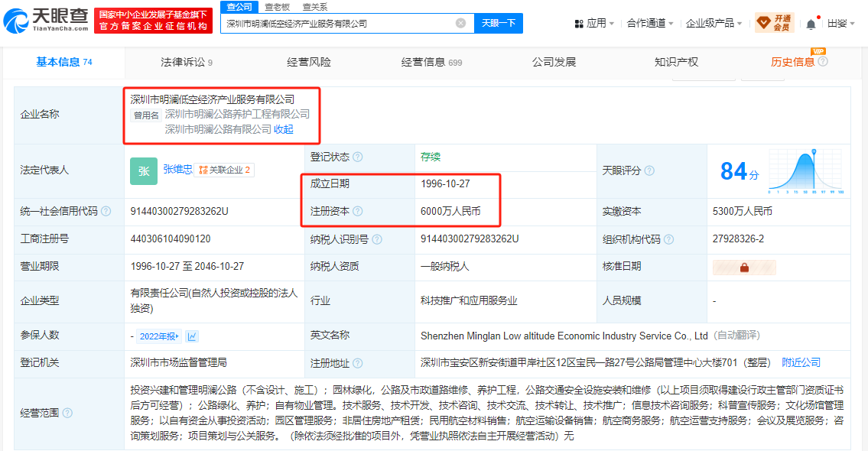Click the 6000万人民币 registered capital
Screen dimensions: 868x451
(450, 212)
